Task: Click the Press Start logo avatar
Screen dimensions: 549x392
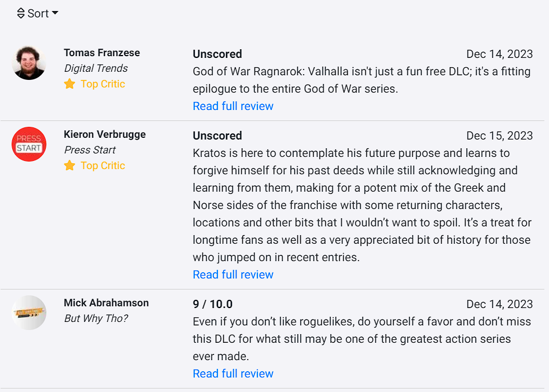Action: (x=29, y=144)
